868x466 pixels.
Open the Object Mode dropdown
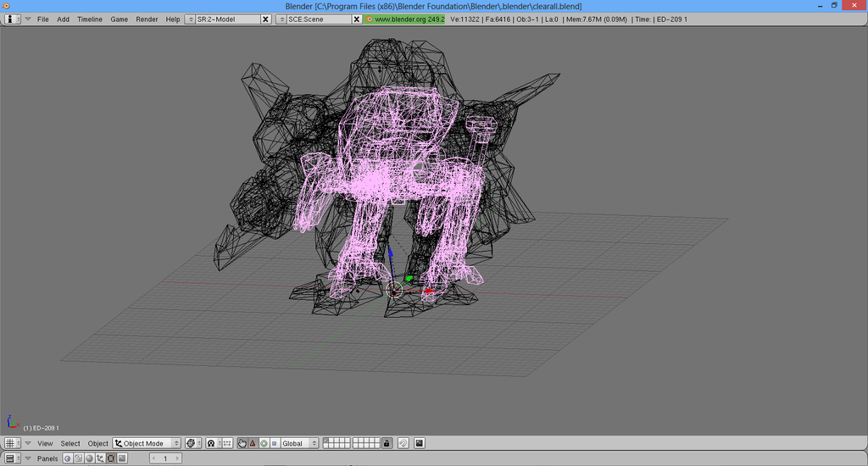click(147, 443)
